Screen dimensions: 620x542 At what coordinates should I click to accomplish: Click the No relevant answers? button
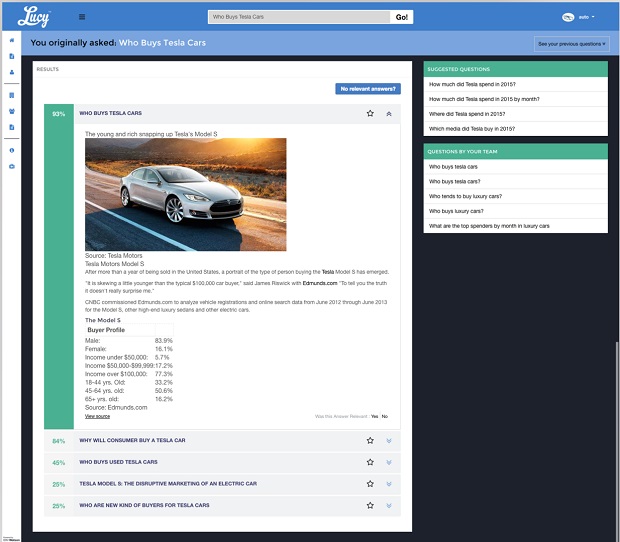(x=368, y=89)
